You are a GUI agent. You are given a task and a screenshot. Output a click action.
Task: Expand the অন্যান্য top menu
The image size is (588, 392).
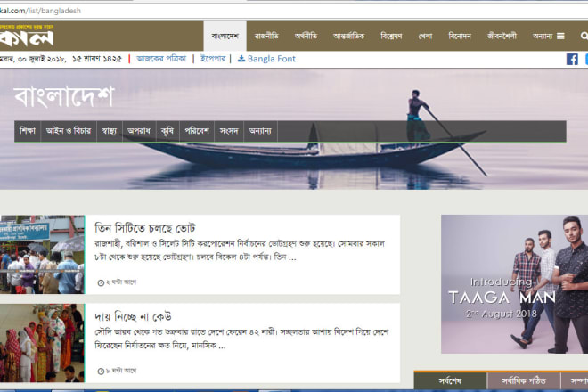[543, 36]
